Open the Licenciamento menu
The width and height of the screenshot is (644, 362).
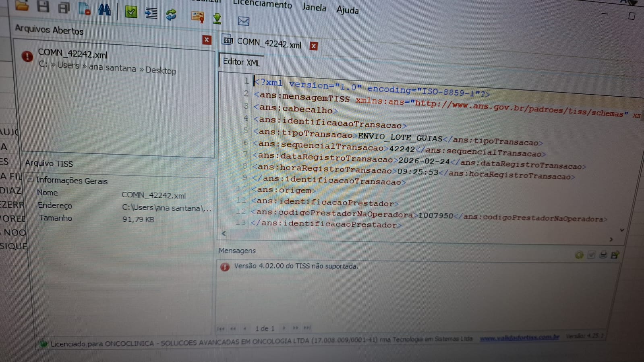click(262, 4)
